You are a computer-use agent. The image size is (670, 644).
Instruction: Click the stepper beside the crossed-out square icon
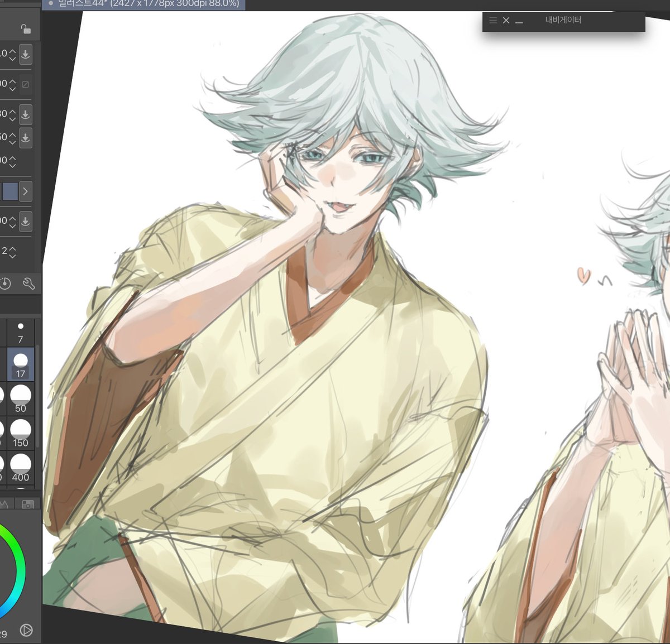(12, 84)
